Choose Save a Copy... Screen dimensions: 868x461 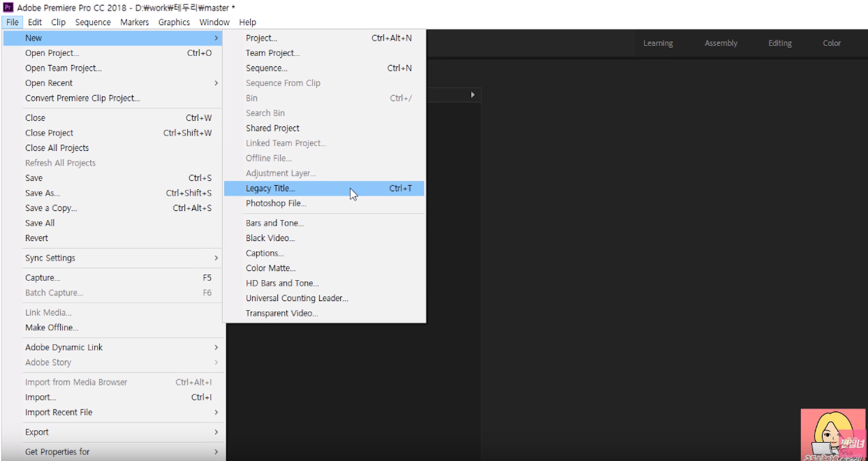tap(112, 208)
